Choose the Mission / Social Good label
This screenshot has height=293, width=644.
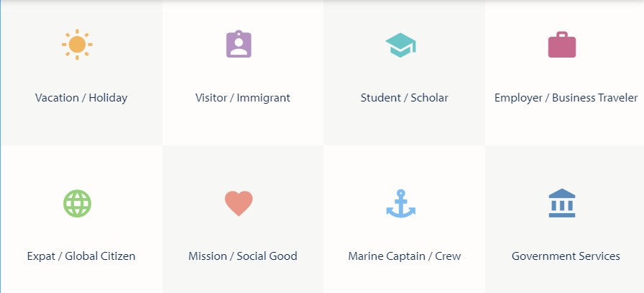243,256
